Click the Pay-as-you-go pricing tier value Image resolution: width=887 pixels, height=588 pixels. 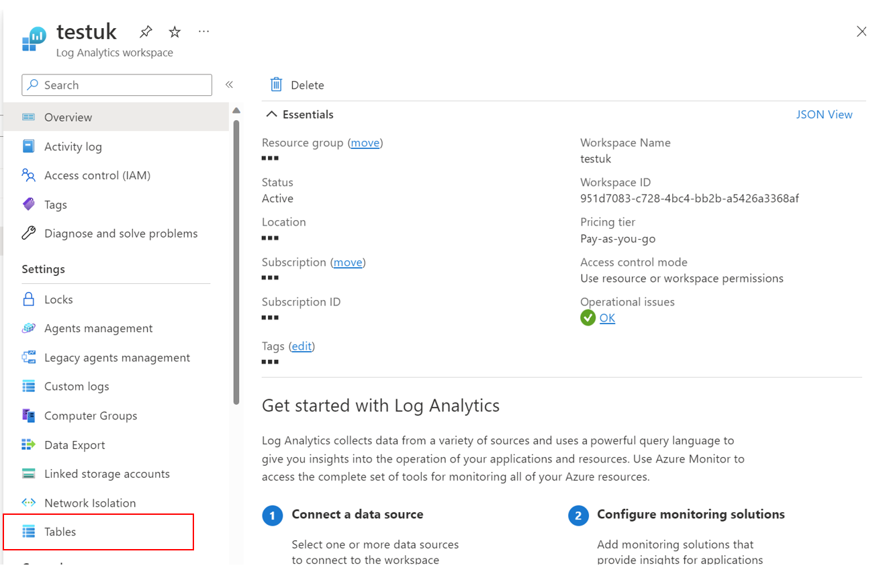[618, 238]
